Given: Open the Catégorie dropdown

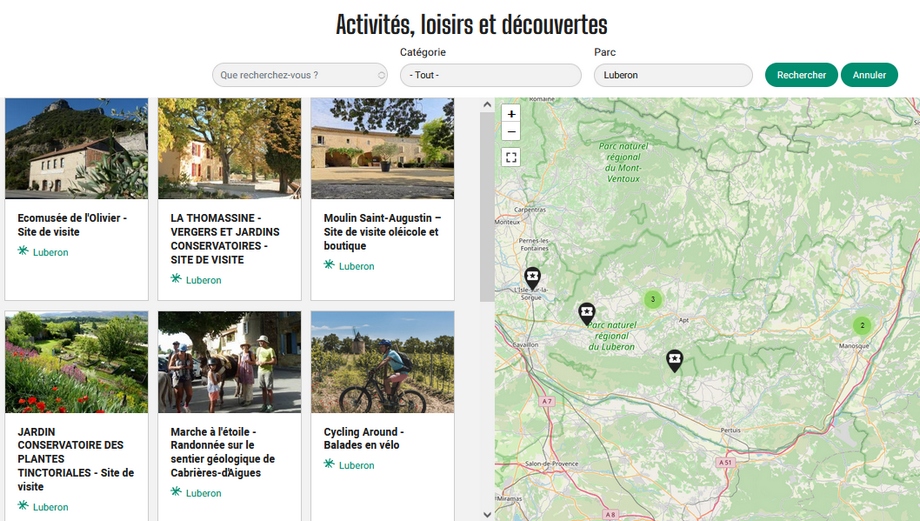Looking at the screenshot, I should click(x=491, y=75).
